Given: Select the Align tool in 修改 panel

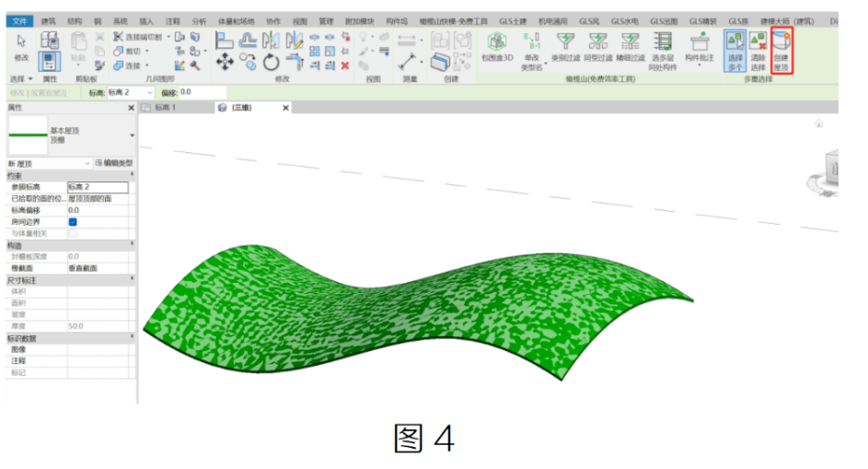Looking at the screenshot, I should tap(225, 41).
